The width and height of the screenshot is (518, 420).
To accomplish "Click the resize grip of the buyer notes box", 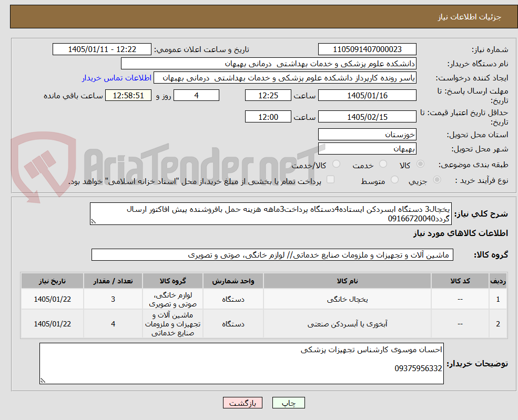I will tap(43, 381).
